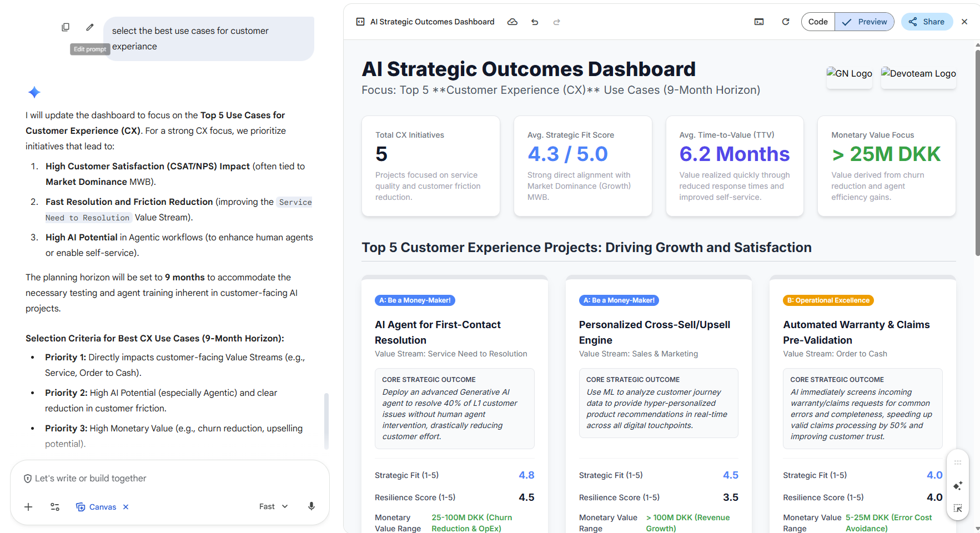Click the select-element icon in floating toolbar
Screen dimensions: 980x533
[x=958, y=508]
